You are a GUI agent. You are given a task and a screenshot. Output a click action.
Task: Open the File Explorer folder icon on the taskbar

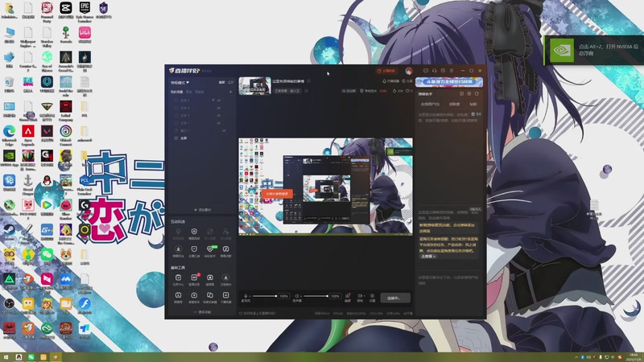(x=43, y=357)
